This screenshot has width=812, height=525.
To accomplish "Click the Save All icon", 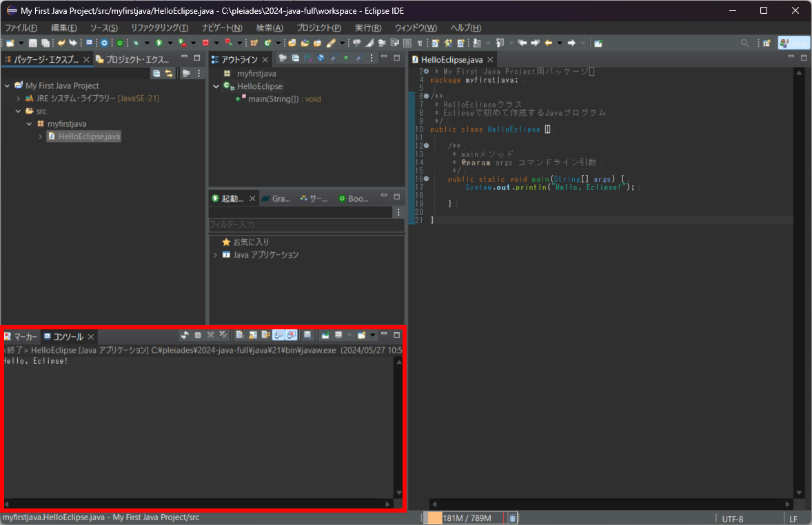I will tap(45, 43).
